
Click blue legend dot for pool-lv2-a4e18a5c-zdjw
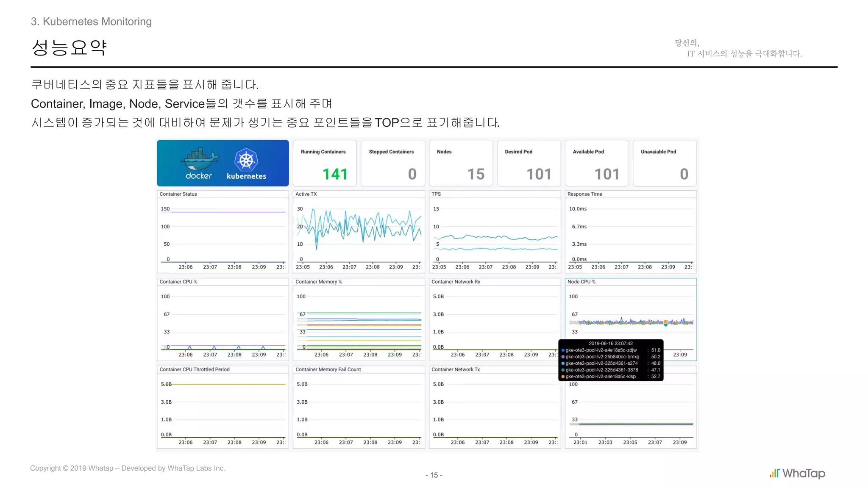[563, 350]
